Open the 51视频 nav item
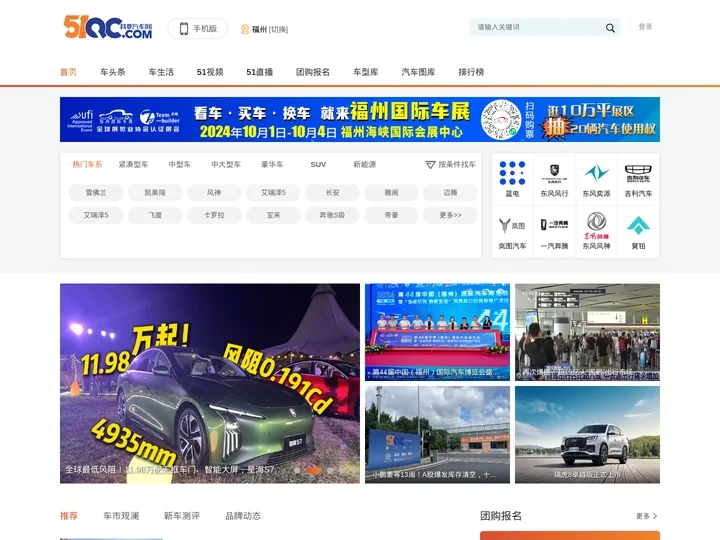Viewport: 720px width, 540px height. tap(210, 72)
